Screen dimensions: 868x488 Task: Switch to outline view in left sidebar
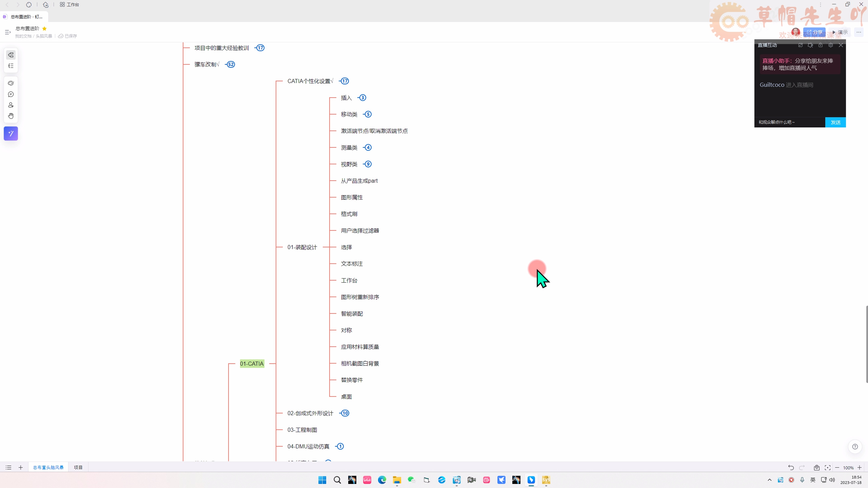point(11,66)
